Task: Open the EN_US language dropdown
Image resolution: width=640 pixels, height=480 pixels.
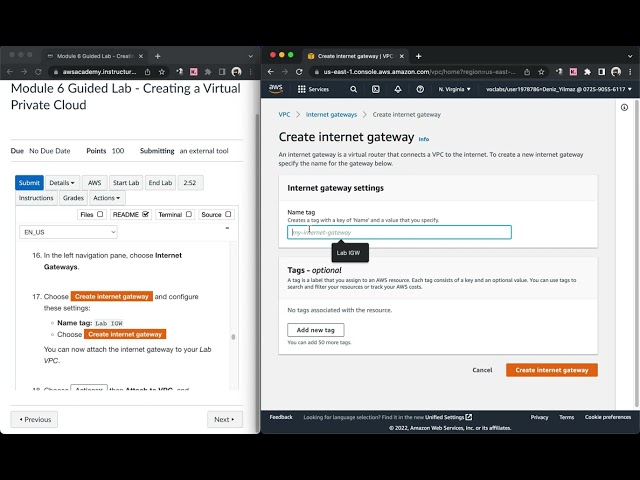Action: click(x=69, y=232)
